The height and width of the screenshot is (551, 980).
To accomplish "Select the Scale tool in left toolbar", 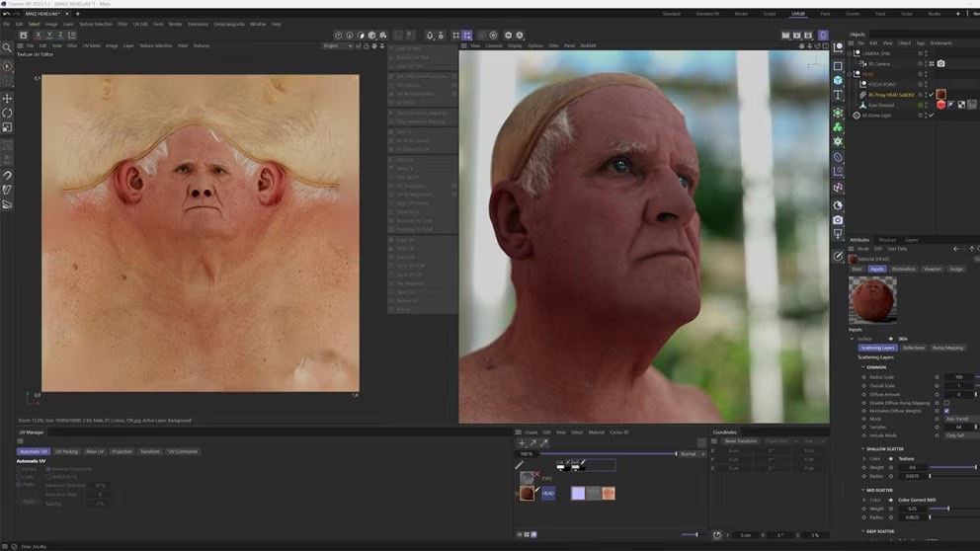I will coord(7,127).
